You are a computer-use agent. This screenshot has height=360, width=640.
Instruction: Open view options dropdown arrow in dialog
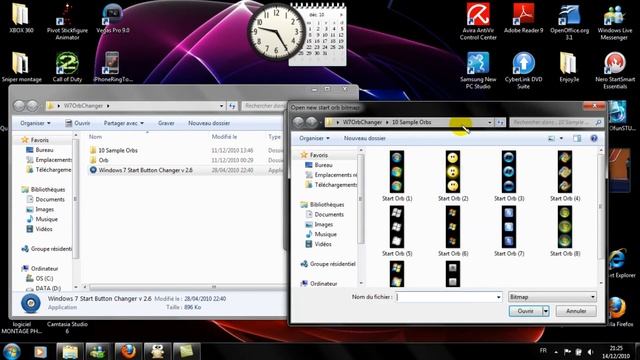561,138
